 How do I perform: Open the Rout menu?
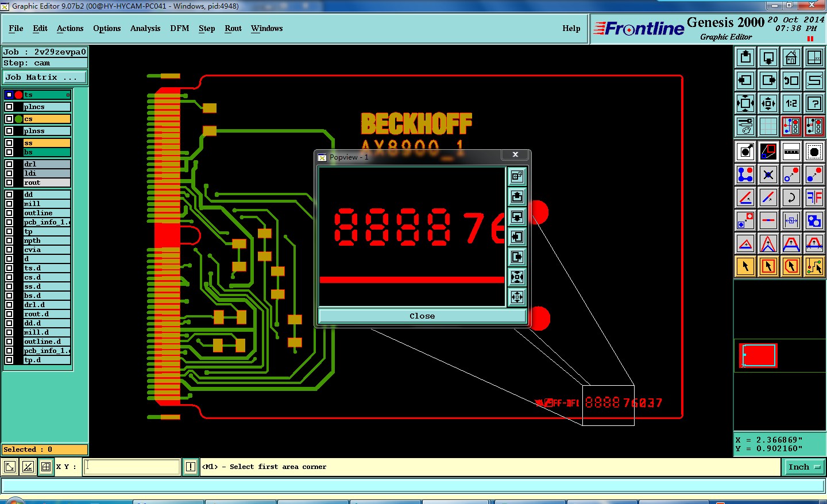point(233,28)
